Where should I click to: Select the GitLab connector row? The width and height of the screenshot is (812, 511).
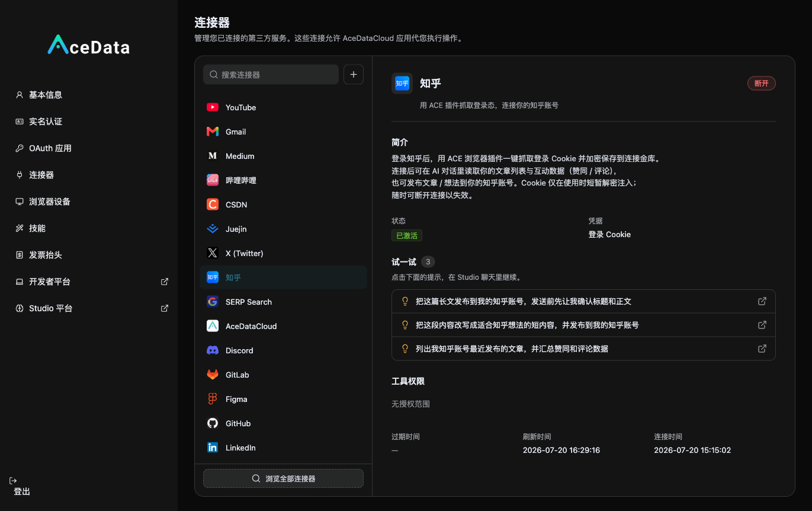pyautogui.click(x=283, y=375)
